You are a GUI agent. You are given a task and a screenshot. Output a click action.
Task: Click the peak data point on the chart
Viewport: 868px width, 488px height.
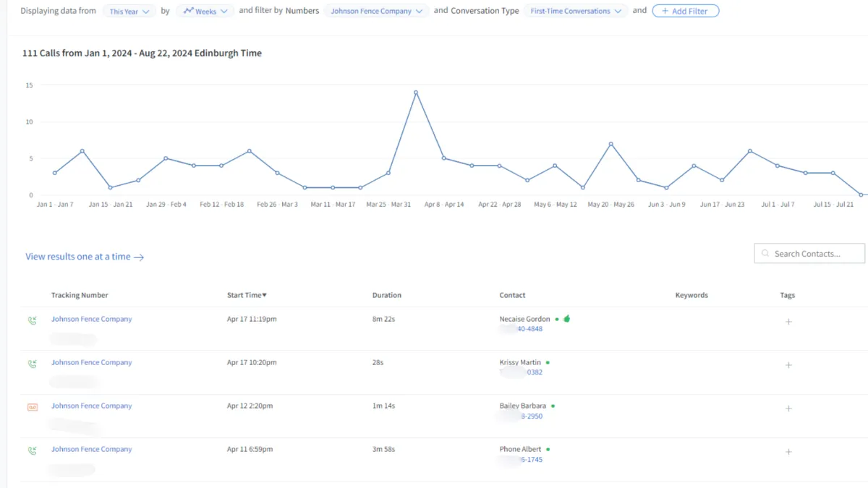[416, 92]
